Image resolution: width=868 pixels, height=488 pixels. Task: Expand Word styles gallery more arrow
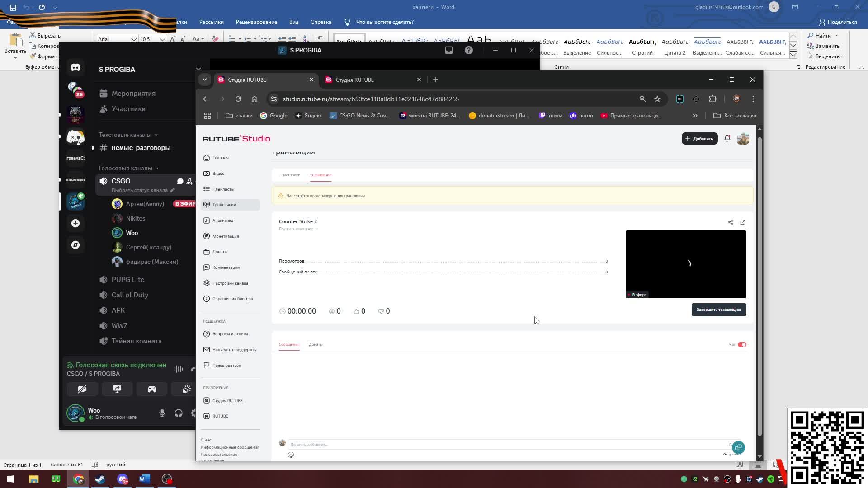click(x=793, y=55)
